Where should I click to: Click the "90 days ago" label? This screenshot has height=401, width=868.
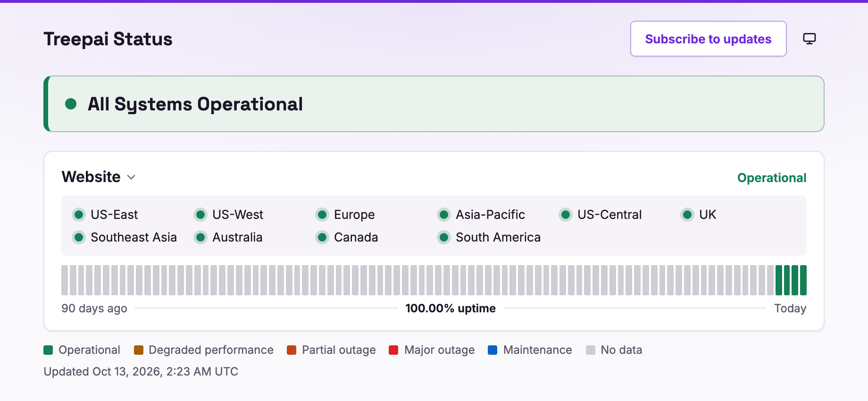(94, 309)
